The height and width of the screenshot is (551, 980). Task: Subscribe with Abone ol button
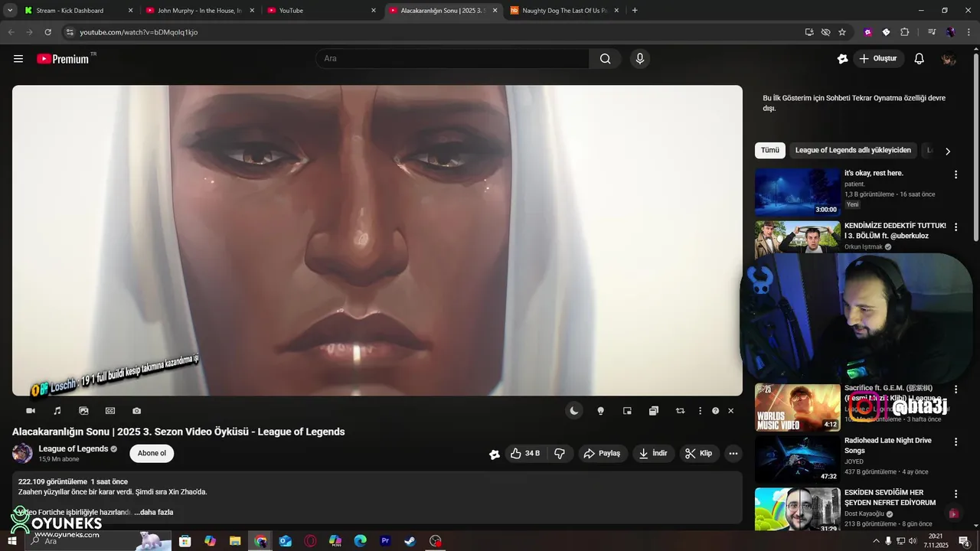pyautogui.click(x=152, y=454)
